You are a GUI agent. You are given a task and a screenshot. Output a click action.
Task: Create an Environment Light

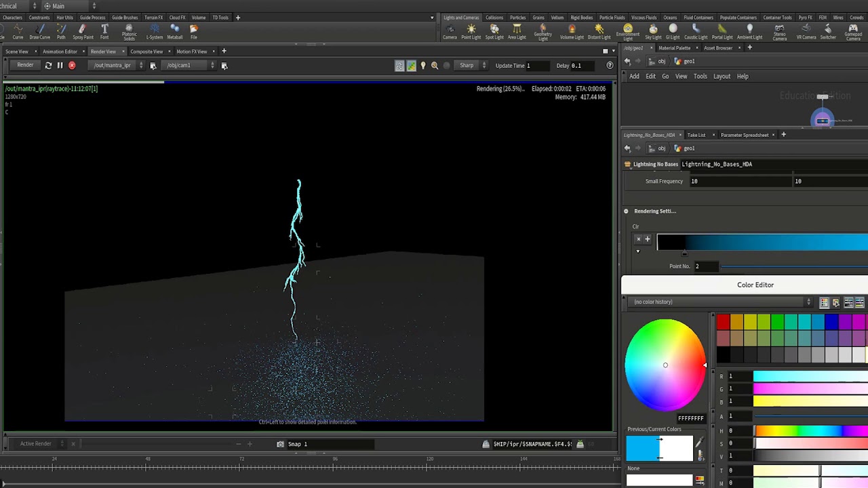point(628,32)
